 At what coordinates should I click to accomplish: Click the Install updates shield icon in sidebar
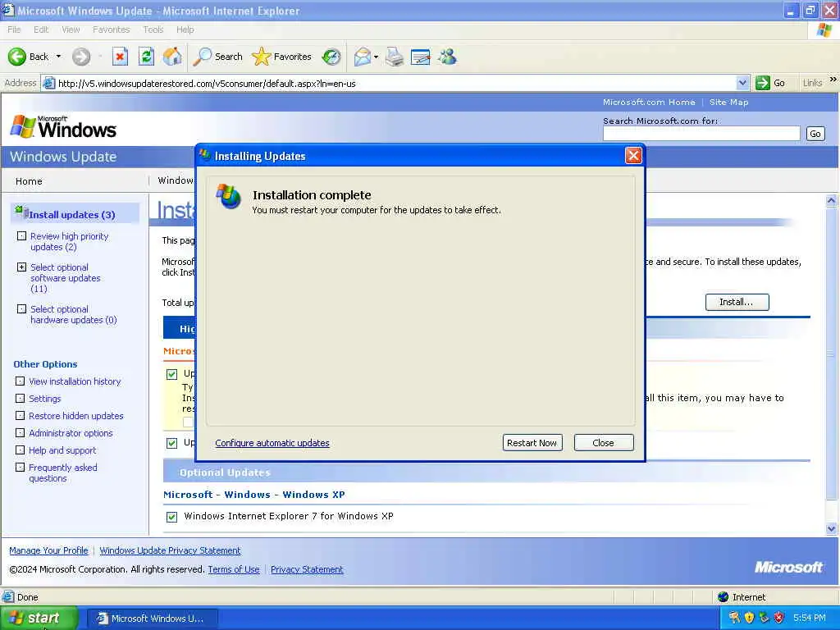pos(21,212)
